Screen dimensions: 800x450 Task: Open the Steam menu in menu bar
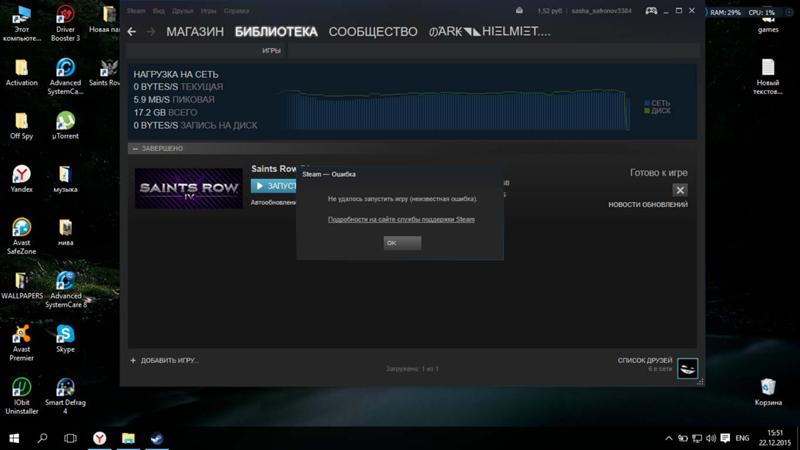click(136, 11)
